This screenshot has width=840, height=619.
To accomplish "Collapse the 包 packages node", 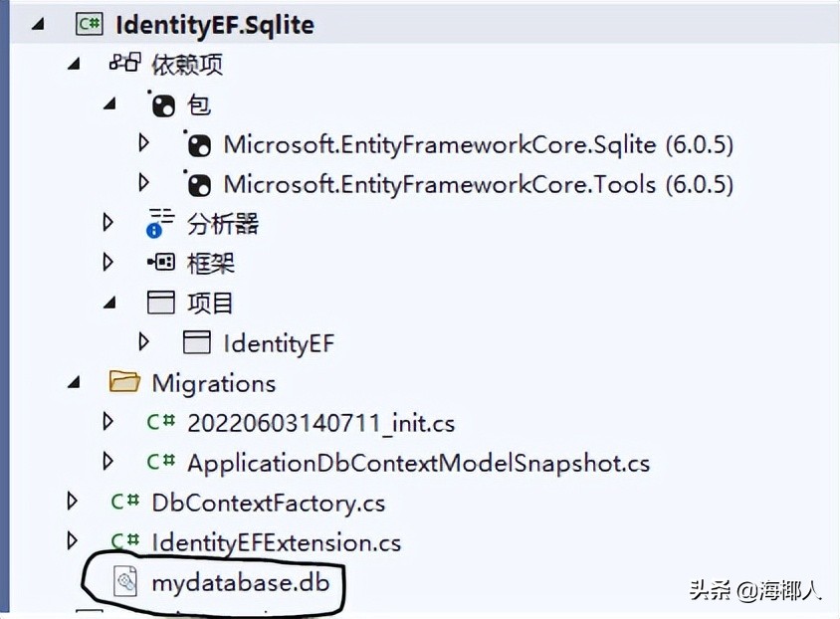I will (109, 103).
